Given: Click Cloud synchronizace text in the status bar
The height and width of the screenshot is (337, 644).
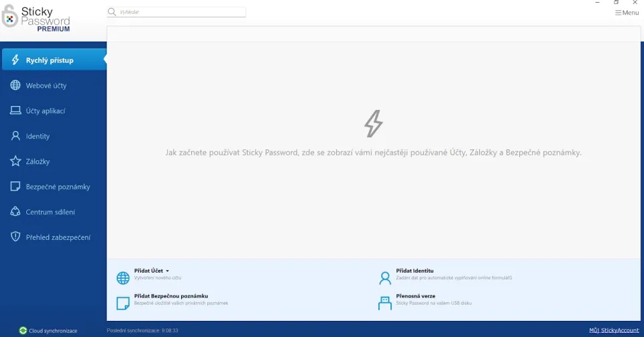Looking at the screenshot, I should click(x=53, y=331).
